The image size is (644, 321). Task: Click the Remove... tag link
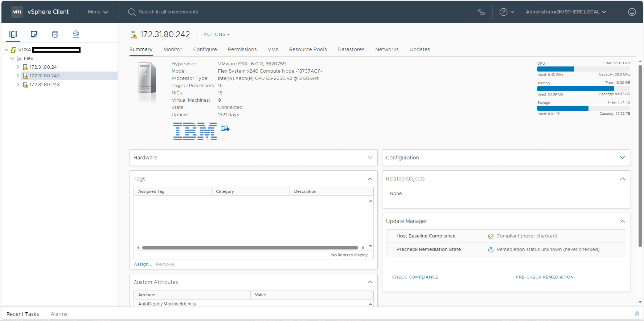click(x=167, y=264)
